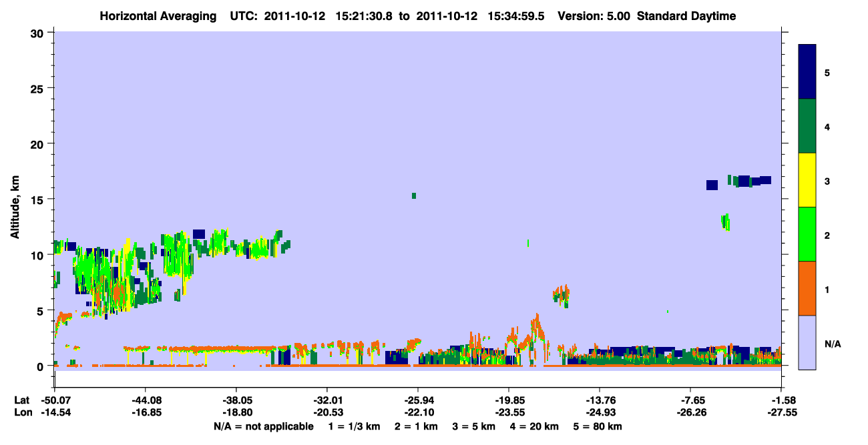Click longitude value '-22.10'

click(x=417, y=413)
